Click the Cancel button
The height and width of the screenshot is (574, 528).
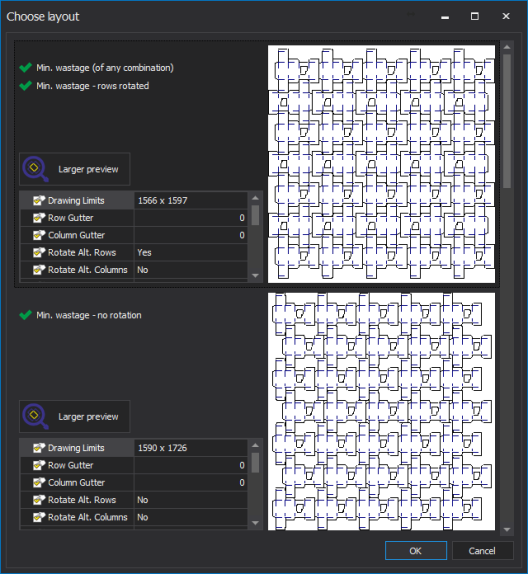coord(482,551)
